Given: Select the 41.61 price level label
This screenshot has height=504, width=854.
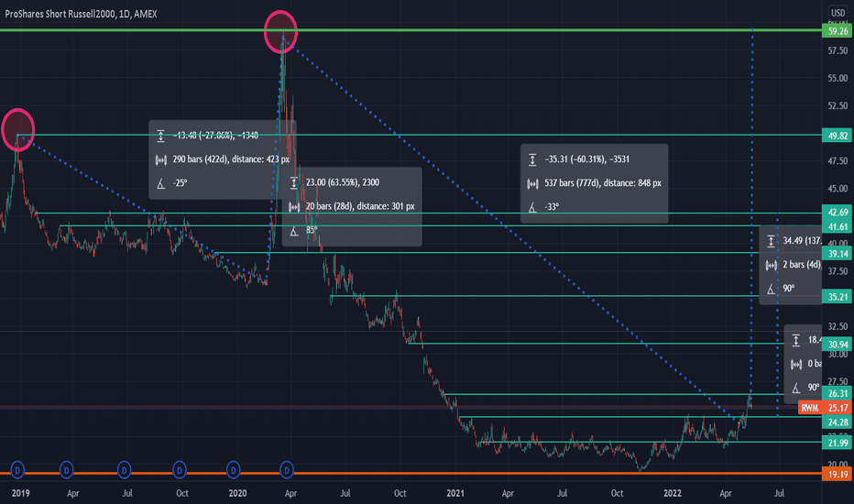Looking at the screenshot, I should point(838,226).
